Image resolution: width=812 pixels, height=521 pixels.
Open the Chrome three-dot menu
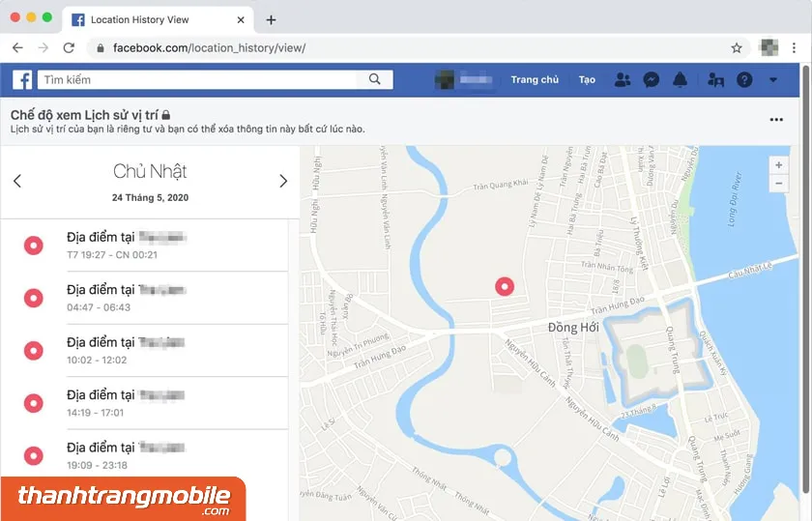tap(794, 47)
